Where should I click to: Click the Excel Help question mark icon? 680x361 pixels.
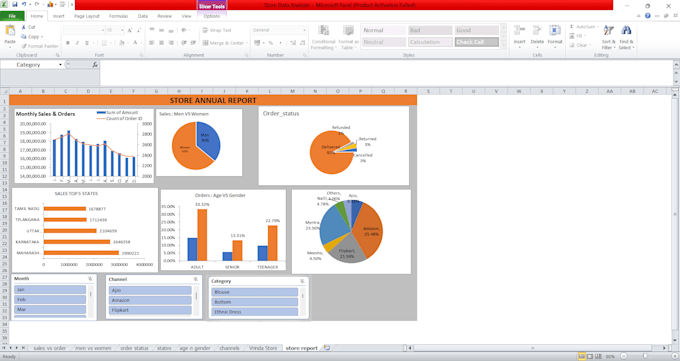click(647, 16)
